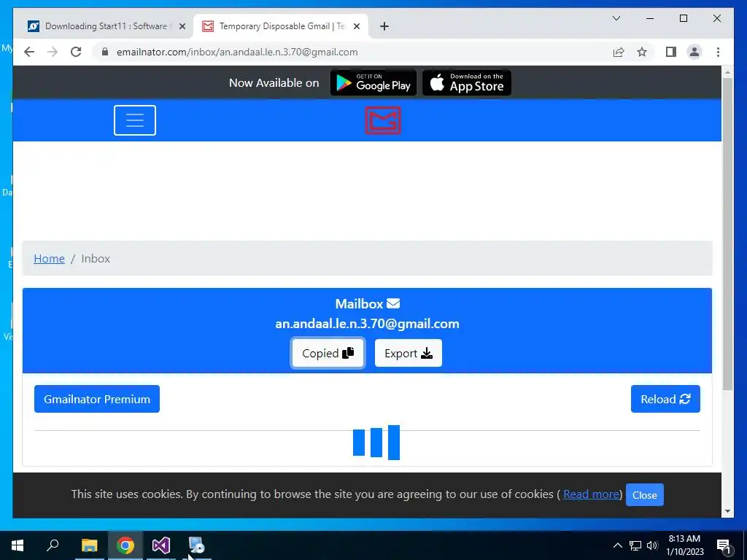
Task: Open the Google Play store badge
Action: pyautogui.click(x=373, y=83)
